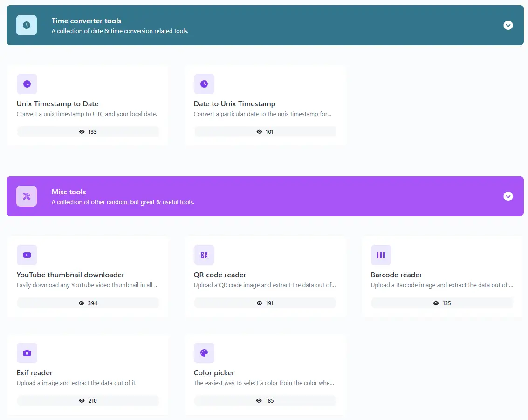Click the wrench icon in Misc tools header
This screenshot has width=528, height=420.
(x=27, y=196)
